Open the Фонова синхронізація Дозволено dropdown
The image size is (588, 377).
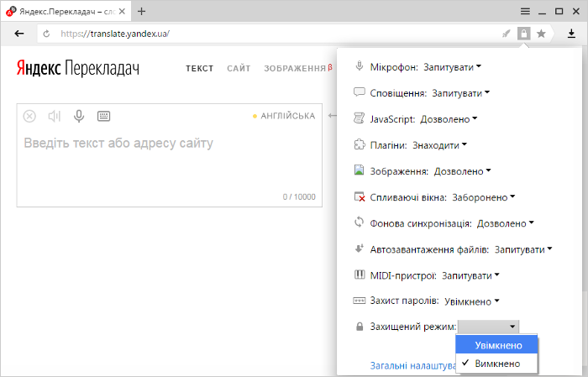coord(506,223)
